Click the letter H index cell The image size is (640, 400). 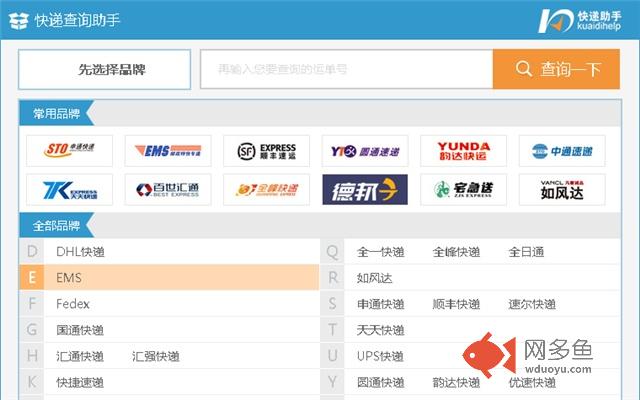[32, 356]
